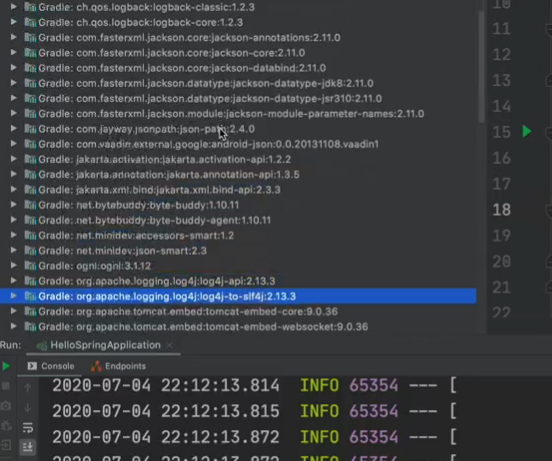Click library icon of jakarta.annotation-api:1.3.5

(30, 174)
